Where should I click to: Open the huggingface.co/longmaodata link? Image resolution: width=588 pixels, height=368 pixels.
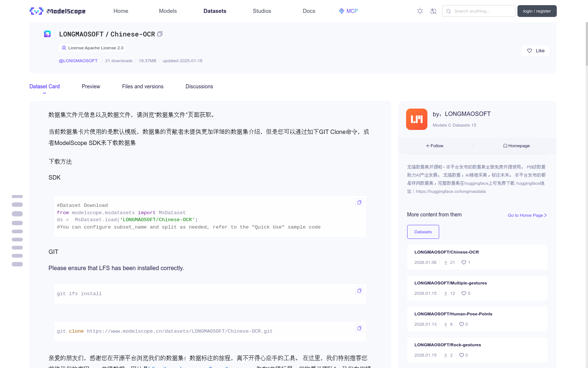coord(451,191)
